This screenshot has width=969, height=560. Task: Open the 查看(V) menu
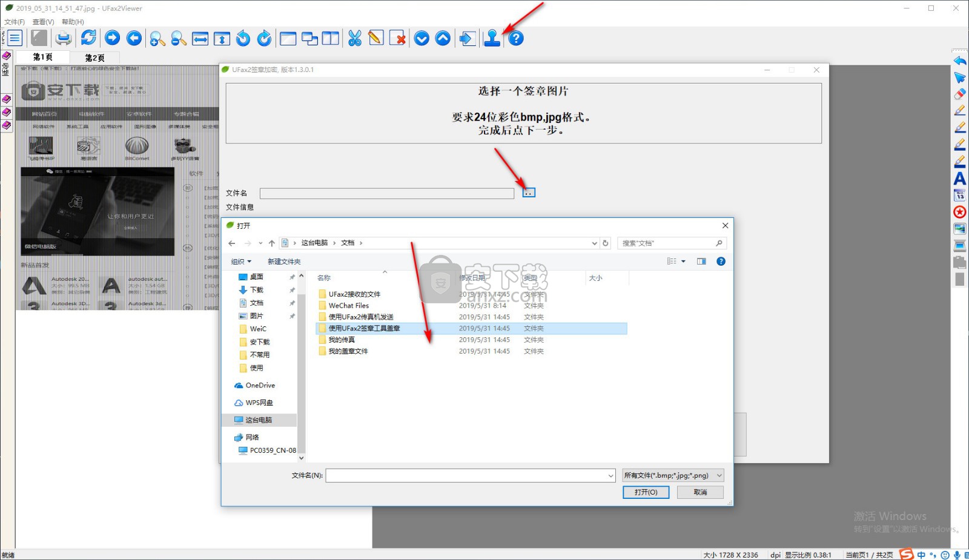[43, 22]
